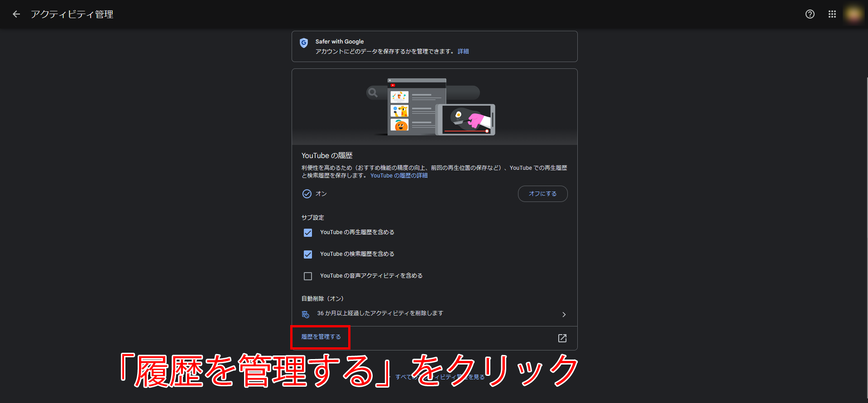Click the オフにする button

pos(542,194)
